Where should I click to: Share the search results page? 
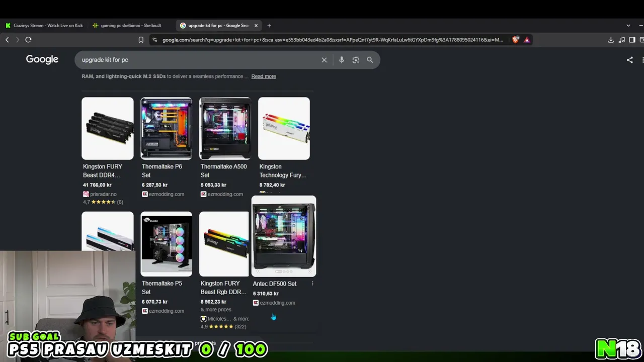click(x=629, y=60)
